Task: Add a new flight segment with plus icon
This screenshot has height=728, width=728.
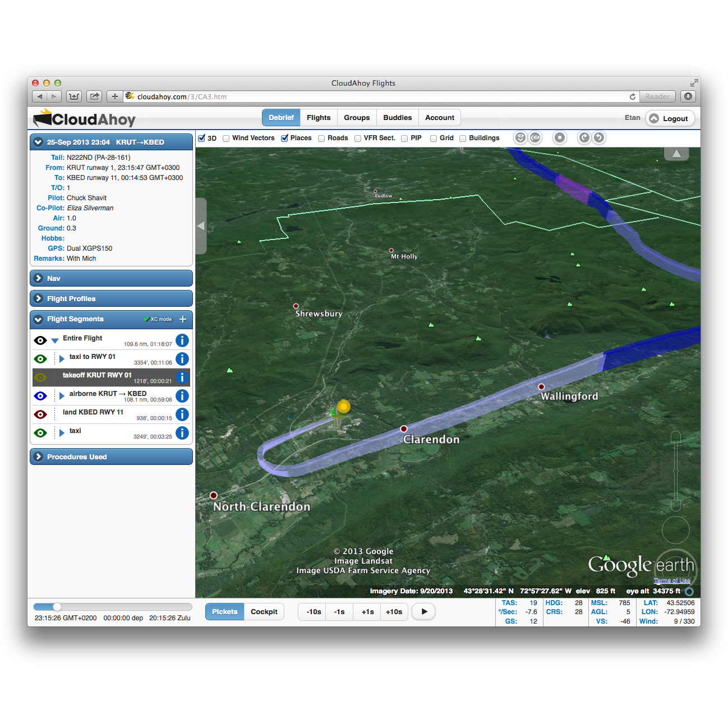Action: (183, 319)
